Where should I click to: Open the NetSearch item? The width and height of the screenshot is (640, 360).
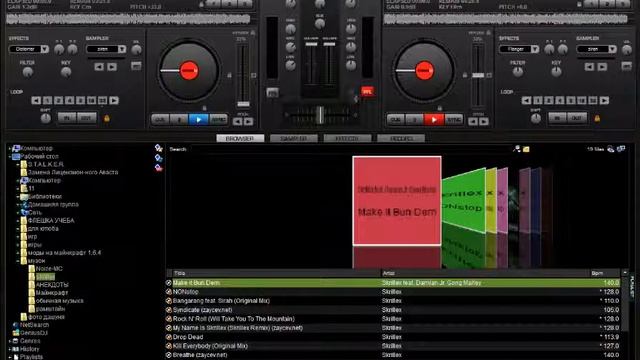(x=34, y=325)
